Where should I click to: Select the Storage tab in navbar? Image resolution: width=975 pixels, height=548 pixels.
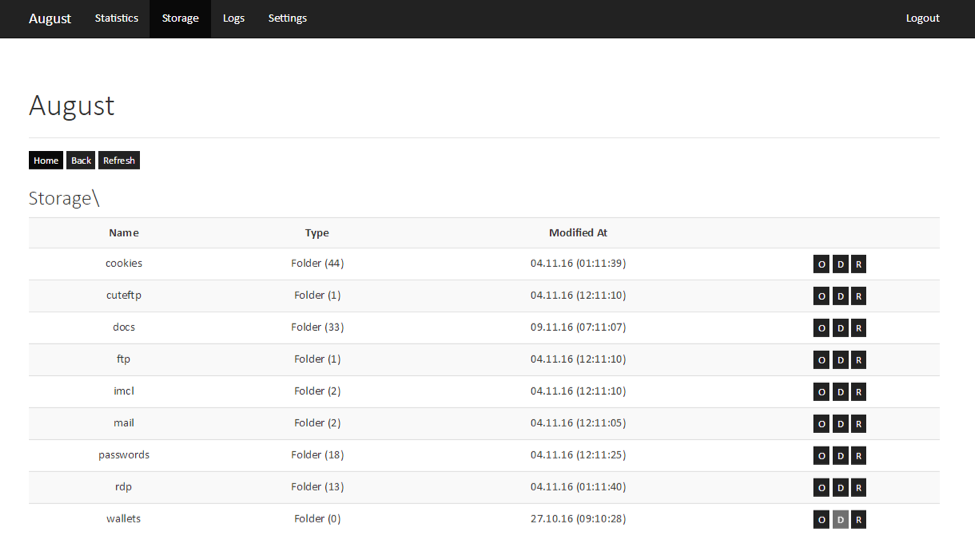180,19
